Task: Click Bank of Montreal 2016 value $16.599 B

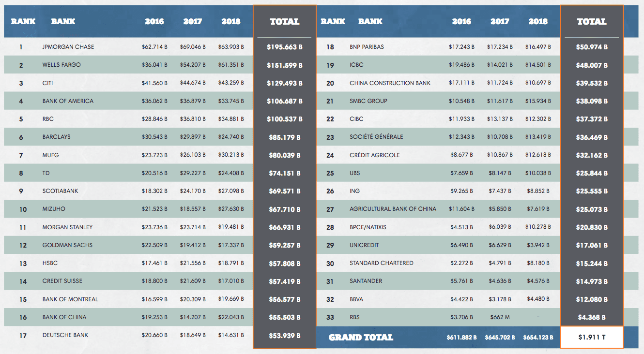Action: pyautogui.click(x=154, y=299)
